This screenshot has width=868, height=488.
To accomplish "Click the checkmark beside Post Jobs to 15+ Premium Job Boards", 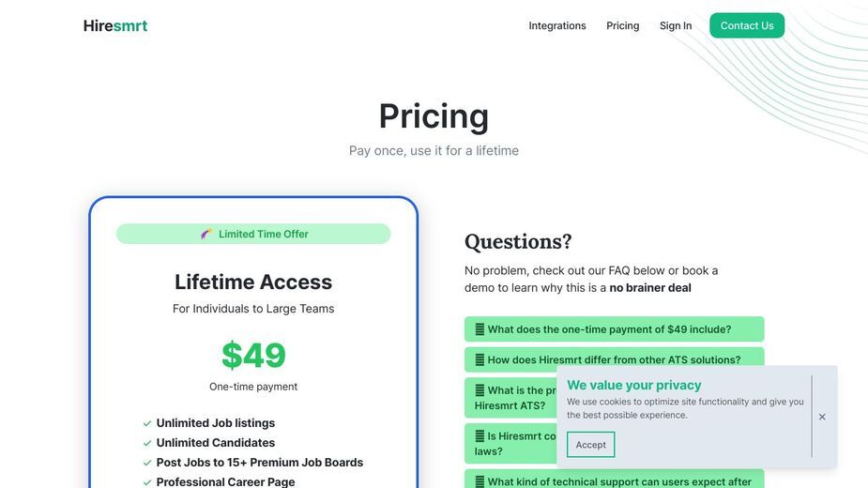I will [147, 463].
